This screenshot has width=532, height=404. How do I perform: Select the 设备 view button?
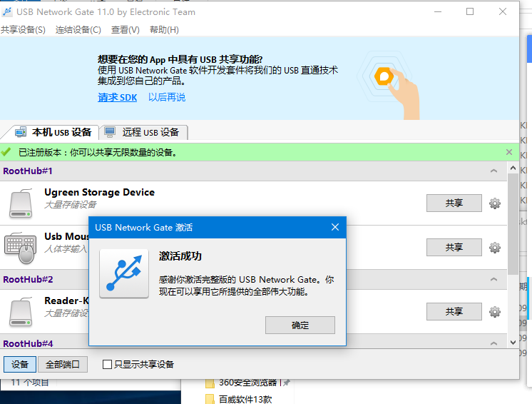(20, 364)
